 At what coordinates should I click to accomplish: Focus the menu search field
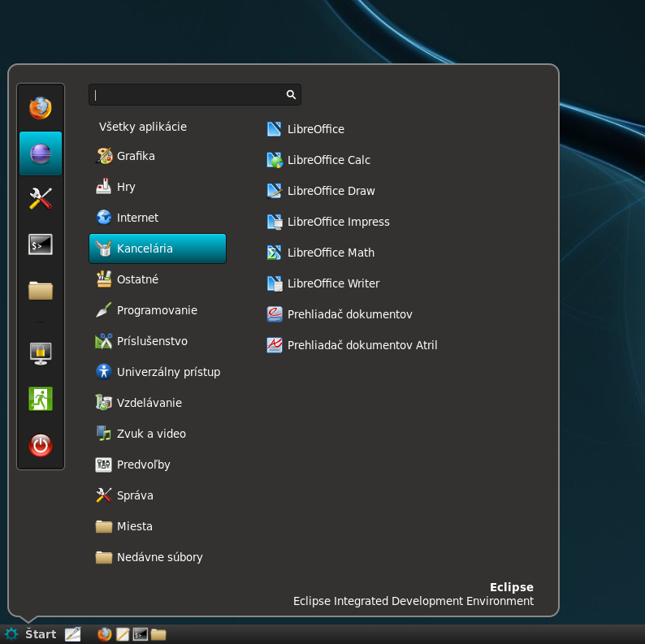pyautogui.click(x=195, y=94)
